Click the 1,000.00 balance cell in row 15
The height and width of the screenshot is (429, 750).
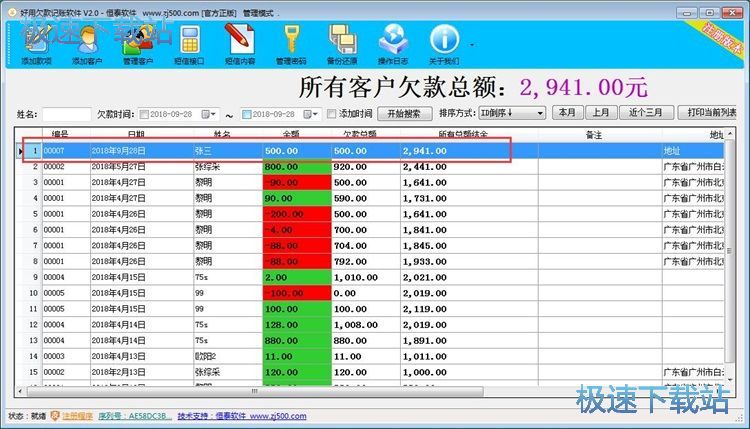tap(469, 372)
